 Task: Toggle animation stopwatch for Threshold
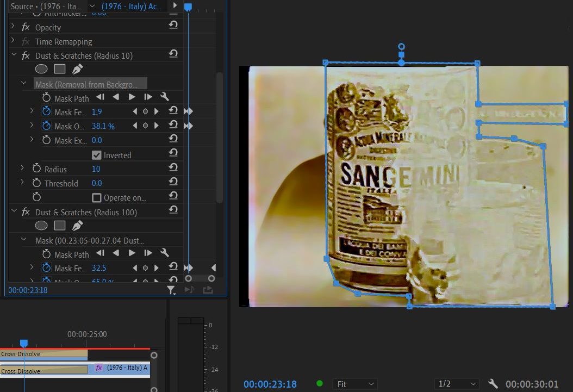coord(36,182)
